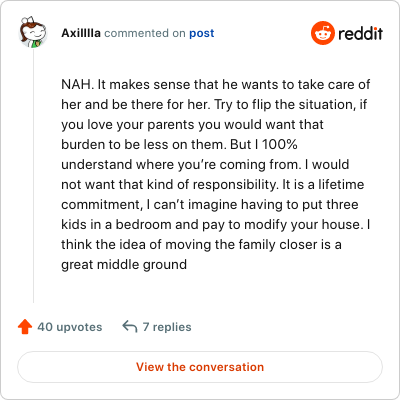
Task: Click the 'great middle ground' closing line
Action: 124,265
